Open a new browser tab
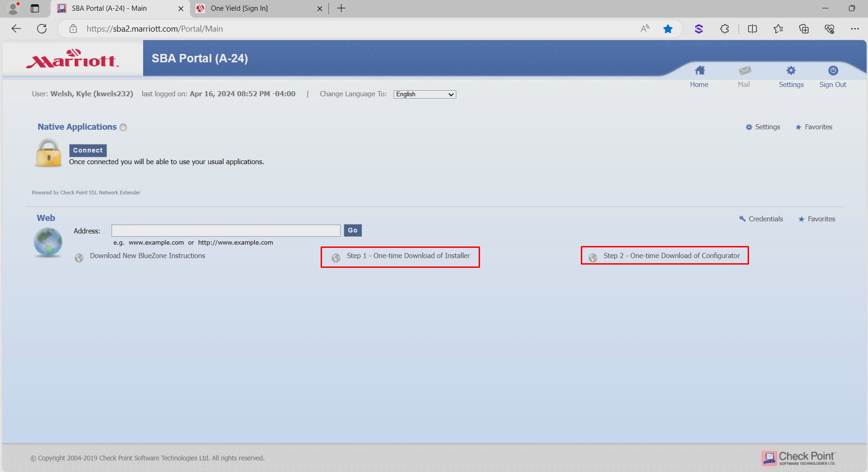 341,8
